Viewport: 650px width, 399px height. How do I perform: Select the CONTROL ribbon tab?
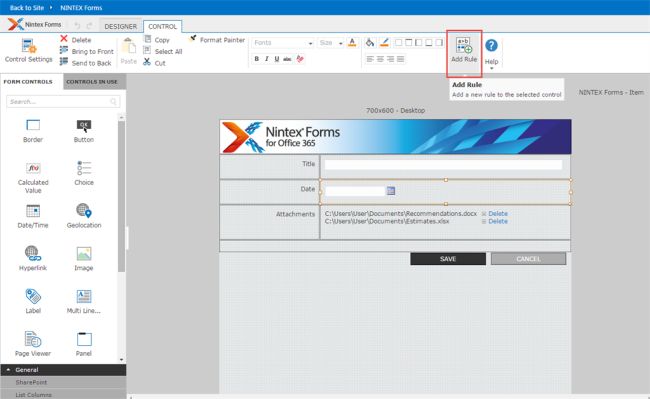tap(162, 26)
